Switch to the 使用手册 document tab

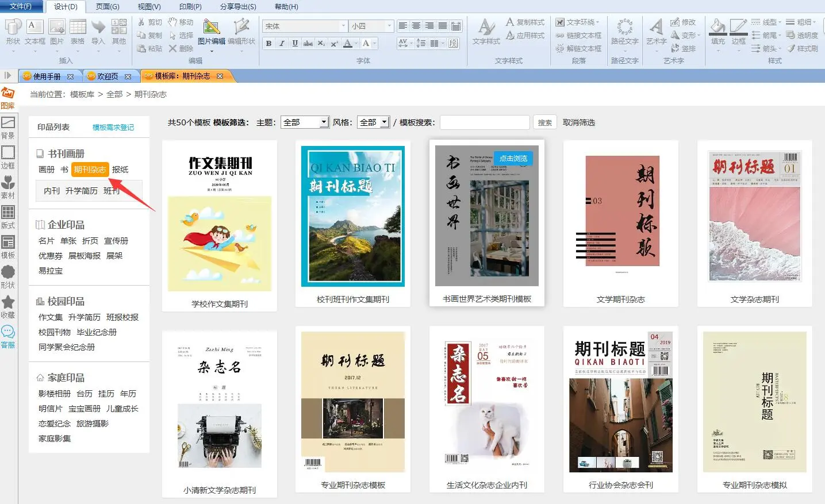pyautogui.click(x=47, y=76)
